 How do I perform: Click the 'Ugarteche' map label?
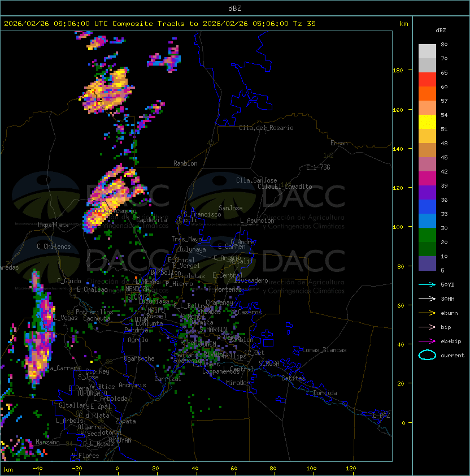(140, 358)
